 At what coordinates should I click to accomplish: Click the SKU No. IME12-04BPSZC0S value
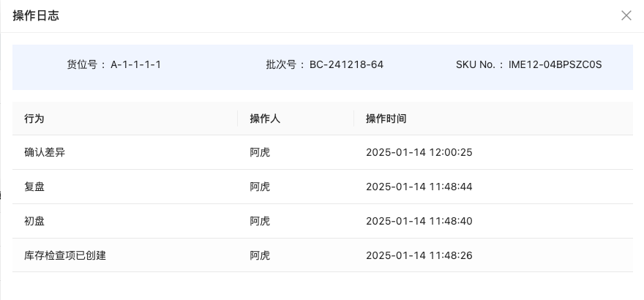555,64
